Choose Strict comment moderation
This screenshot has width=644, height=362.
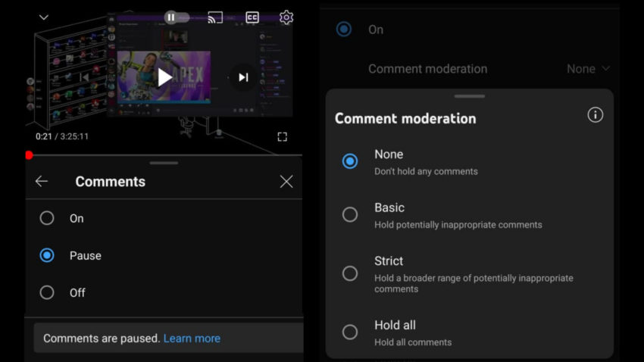(x=350, y=273)
